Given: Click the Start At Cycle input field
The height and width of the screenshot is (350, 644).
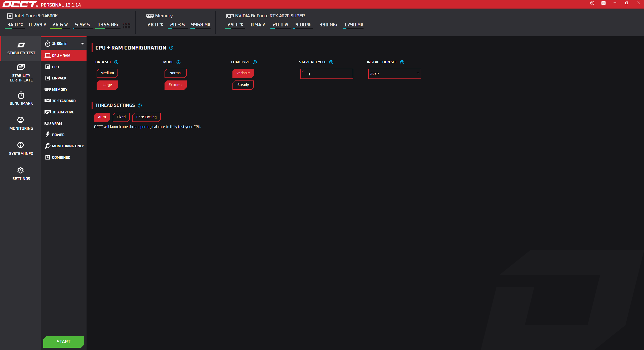Looking at the screenshot, I should point(330,74).
